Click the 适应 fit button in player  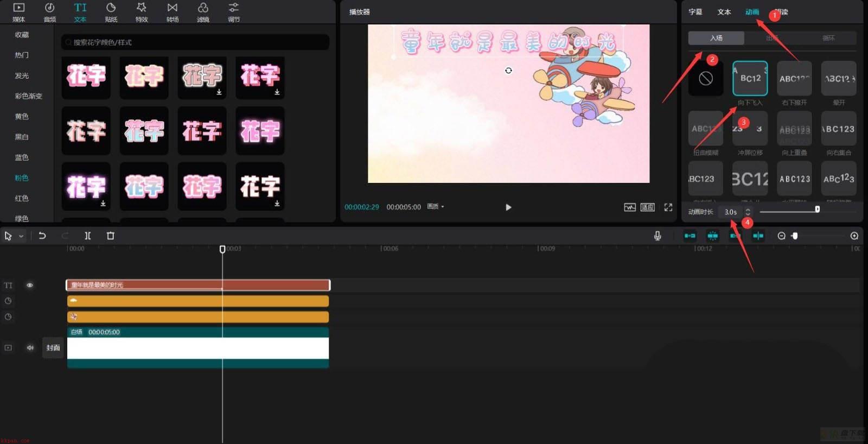pos(647,207)
